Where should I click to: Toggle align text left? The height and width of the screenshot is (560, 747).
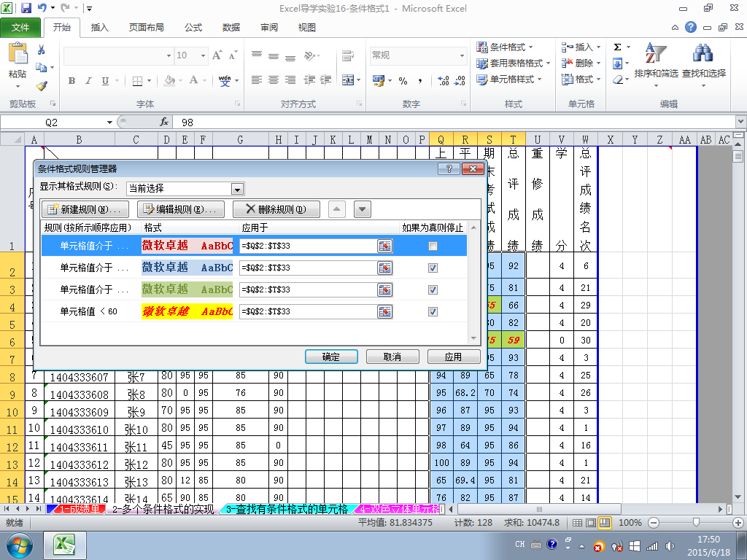(x=257, y=80)
